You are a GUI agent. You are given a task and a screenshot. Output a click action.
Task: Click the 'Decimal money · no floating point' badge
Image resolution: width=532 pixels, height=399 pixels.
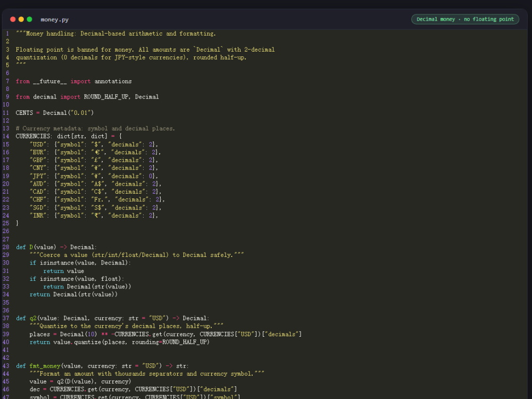click(x=465, y=19)
